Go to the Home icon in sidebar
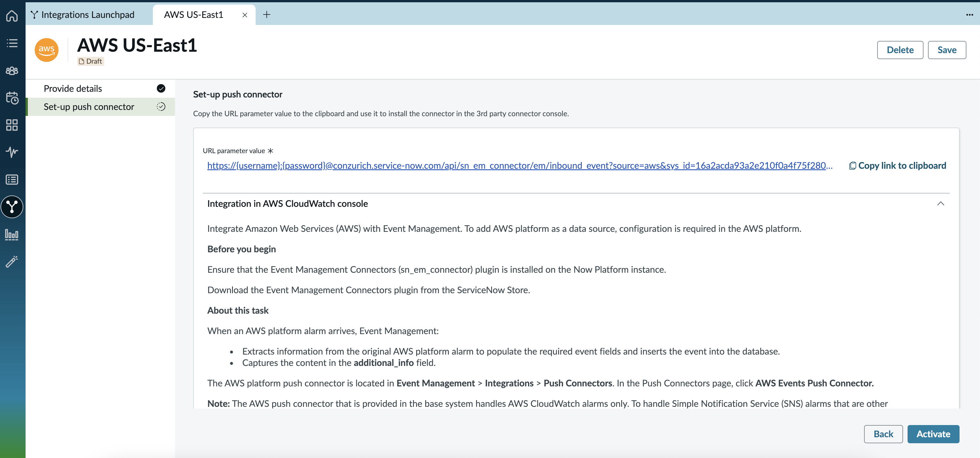The image size is (980, 458). 12,16
